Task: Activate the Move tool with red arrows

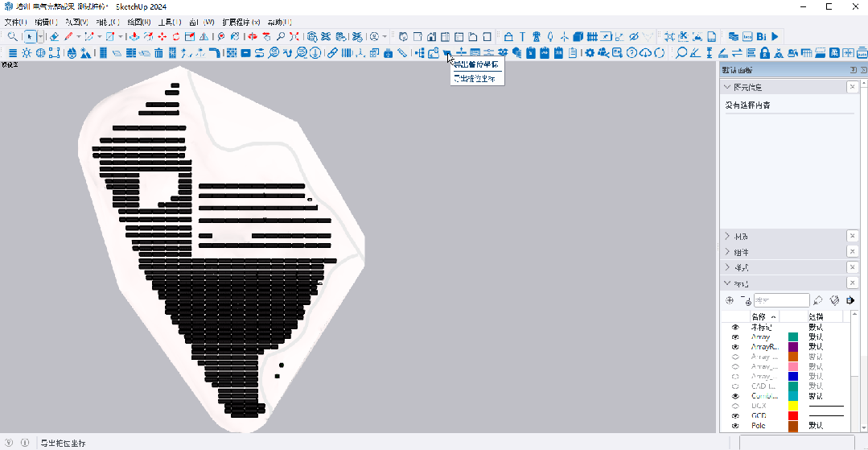Action: 162,36
